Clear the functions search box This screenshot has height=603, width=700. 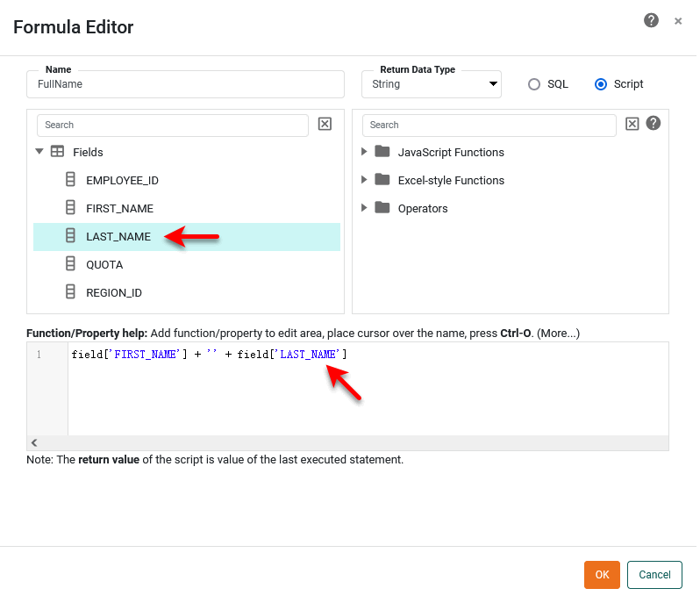(x=632, y=125)
